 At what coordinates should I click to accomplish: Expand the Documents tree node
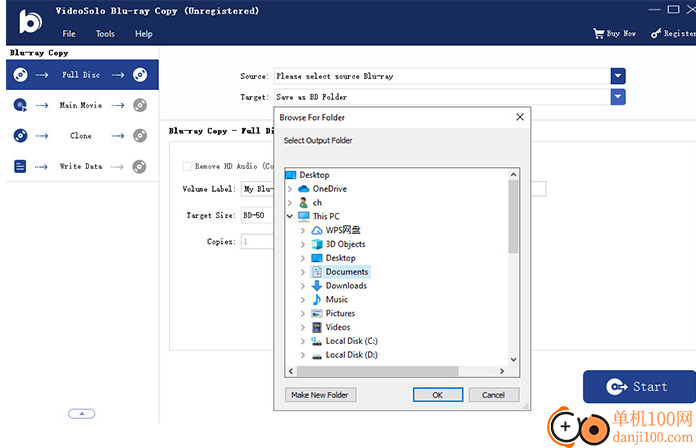(303, 272)
